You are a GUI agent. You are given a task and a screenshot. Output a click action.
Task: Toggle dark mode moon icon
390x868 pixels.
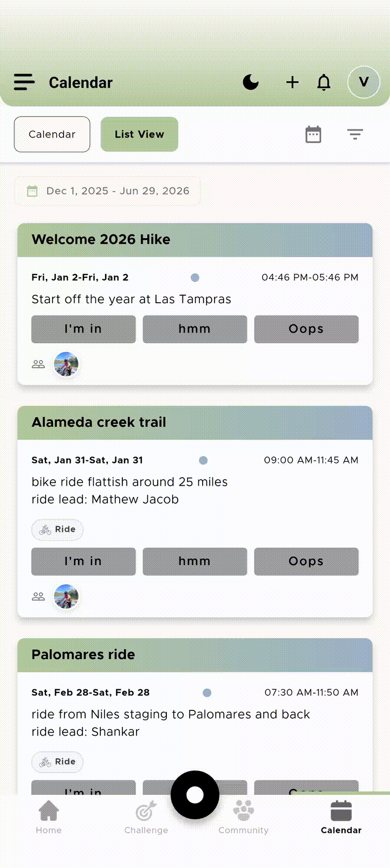[x=251, y=82]
